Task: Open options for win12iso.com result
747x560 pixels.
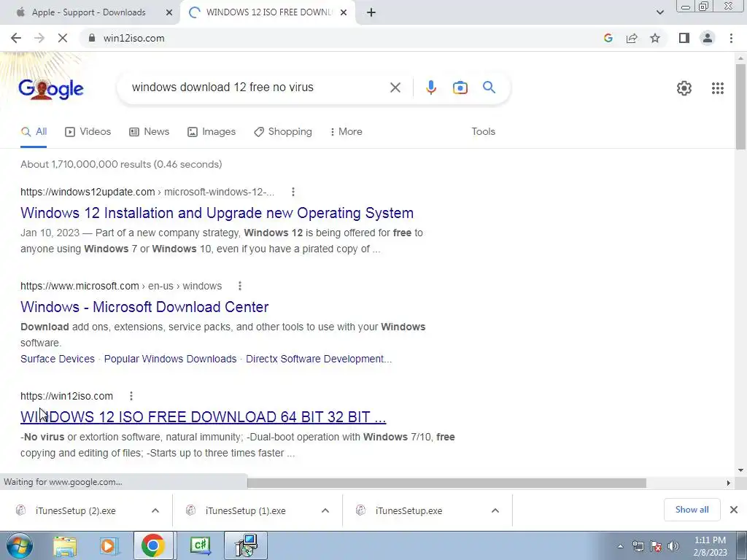Action: pyautogui.click(x=131, y=396)
